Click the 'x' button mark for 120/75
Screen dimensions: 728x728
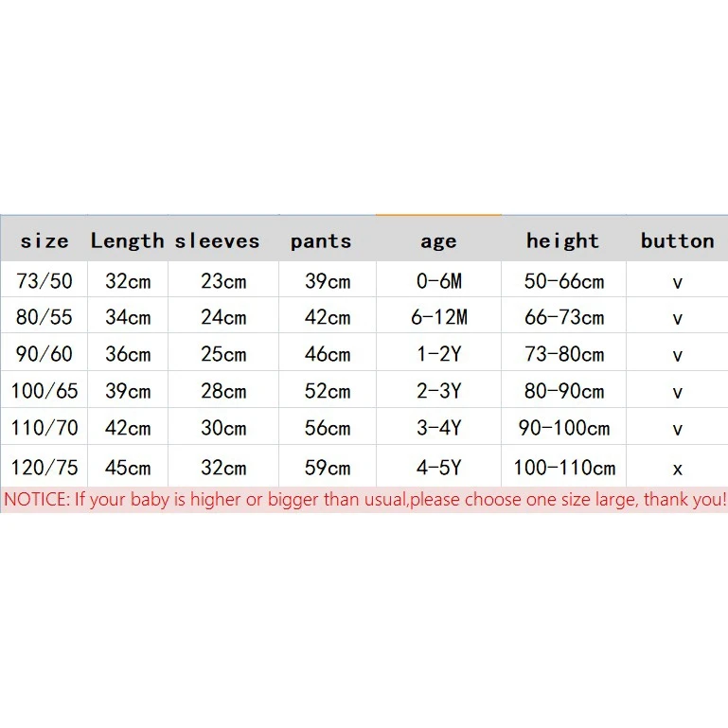(678, 469)
